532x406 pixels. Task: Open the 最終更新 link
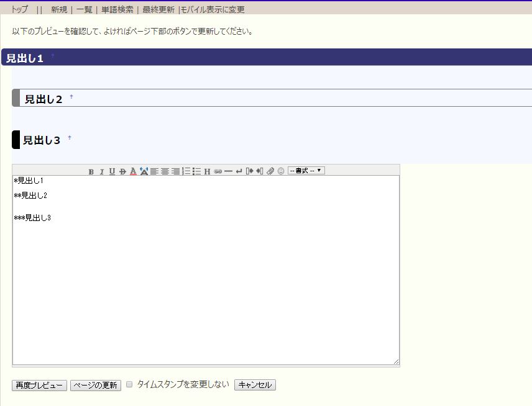(158, 9)
